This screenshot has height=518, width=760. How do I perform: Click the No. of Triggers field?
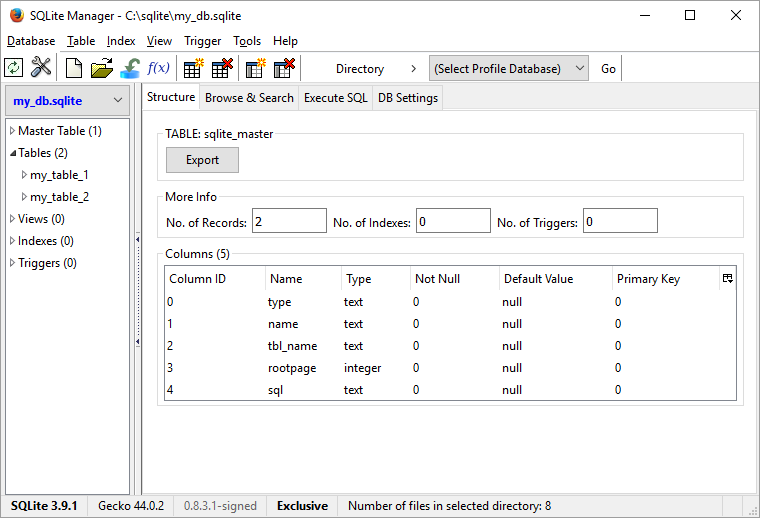pos(620,221)
